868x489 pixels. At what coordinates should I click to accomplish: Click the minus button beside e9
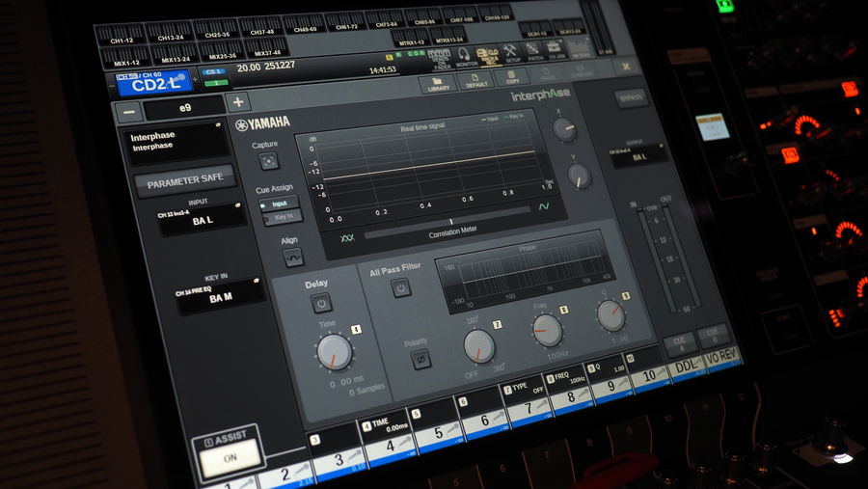click(127, 111)
